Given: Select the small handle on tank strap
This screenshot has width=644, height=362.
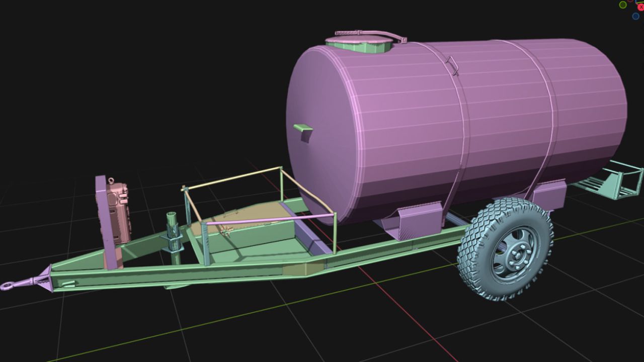Looking at the screenshot, I should pos(452,65).
